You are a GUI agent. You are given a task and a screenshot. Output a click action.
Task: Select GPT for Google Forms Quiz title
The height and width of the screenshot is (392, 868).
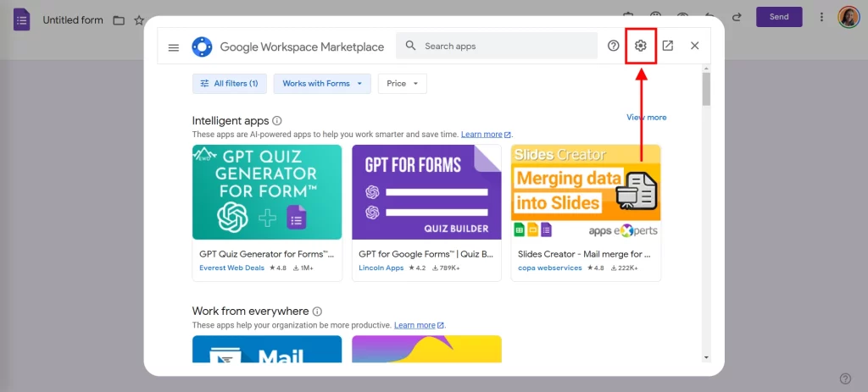coord(426,254)
